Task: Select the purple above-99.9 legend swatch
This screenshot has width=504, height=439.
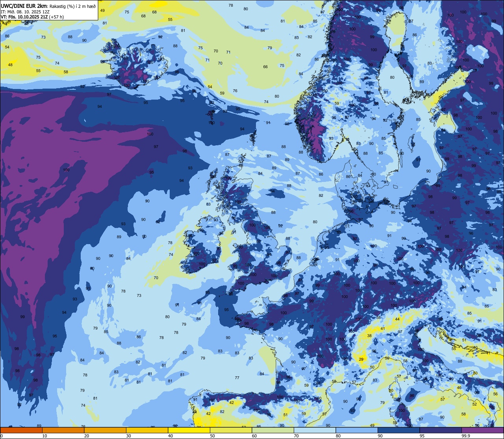Action: 482,430
